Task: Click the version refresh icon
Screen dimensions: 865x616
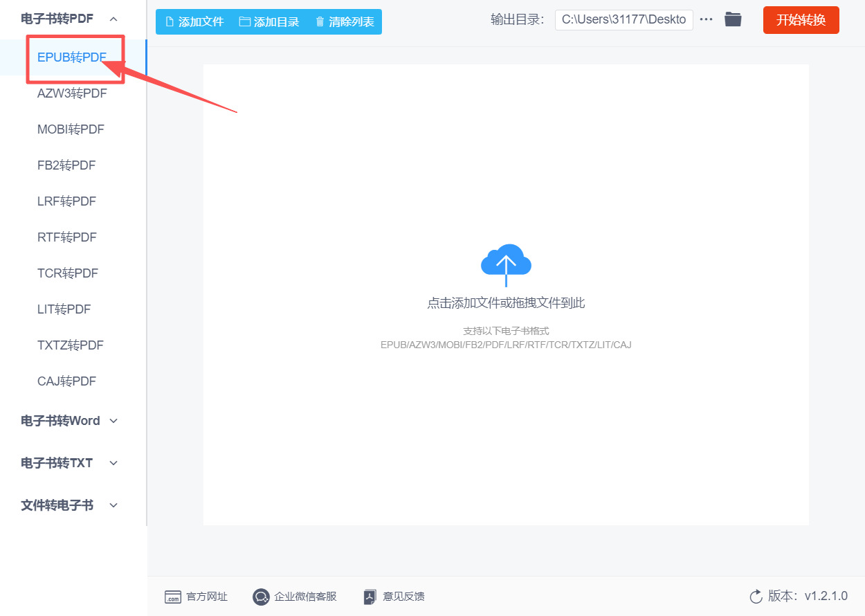Action: [x=756, y=597]
